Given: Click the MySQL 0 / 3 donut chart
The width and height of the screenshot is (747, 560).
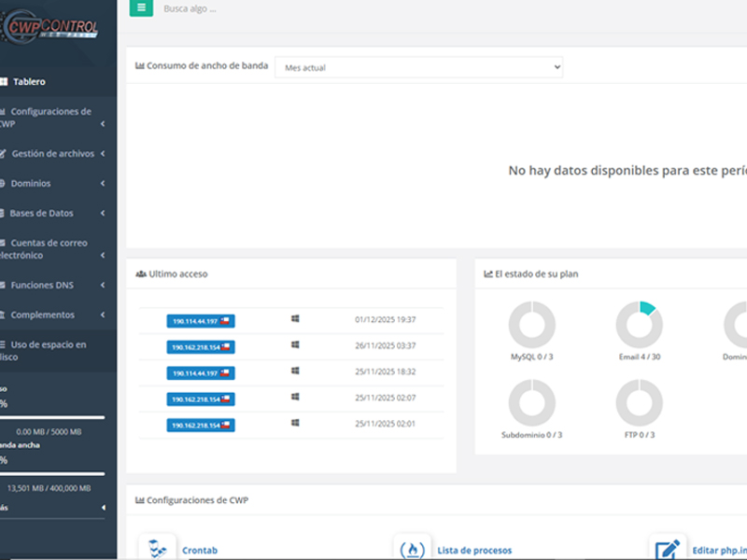Looking at the screenshot, I should (x=532, y=326).
